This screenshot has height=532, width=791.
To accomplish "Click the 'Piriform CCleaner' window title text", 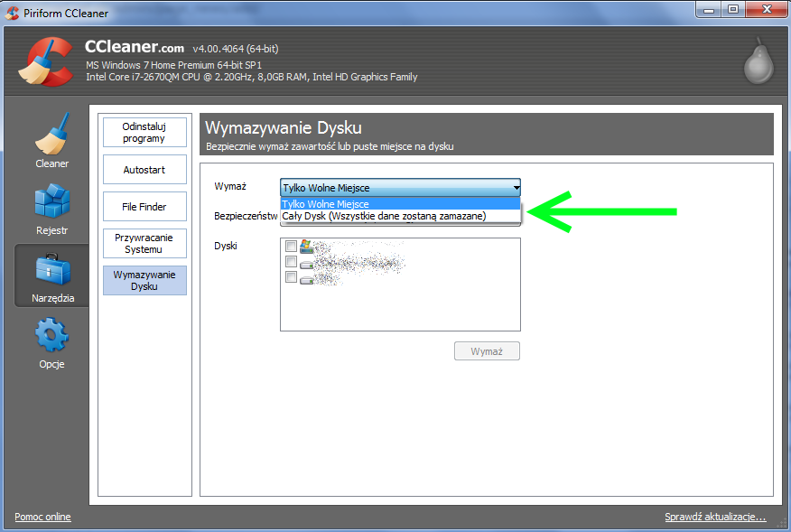I will pyautogui.click(x=66, y=14).
